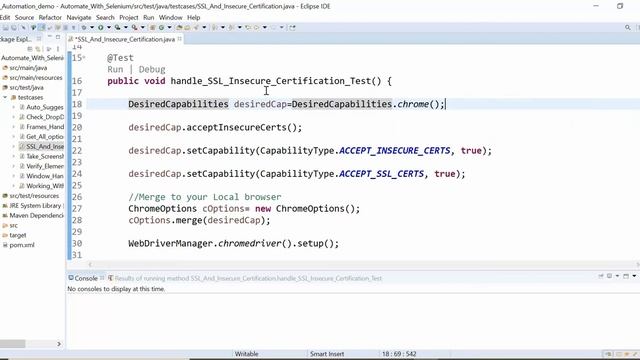The width and height of the screenshot is (640, 360).
Task: Open the Edit menu
Action: pyautogui.click(x=5, y=18)
